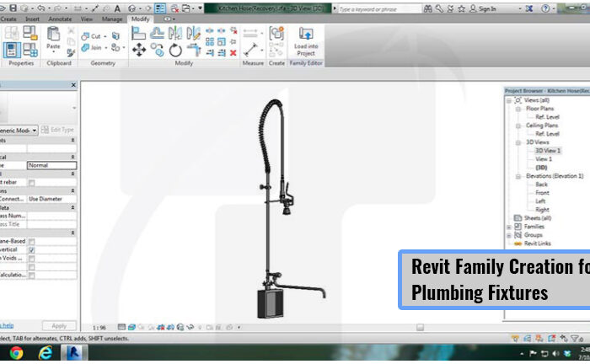Viewport: 590px width, 364px height.
Task: Click the Undo arrow icon
Action: click(x=41, y=8)
